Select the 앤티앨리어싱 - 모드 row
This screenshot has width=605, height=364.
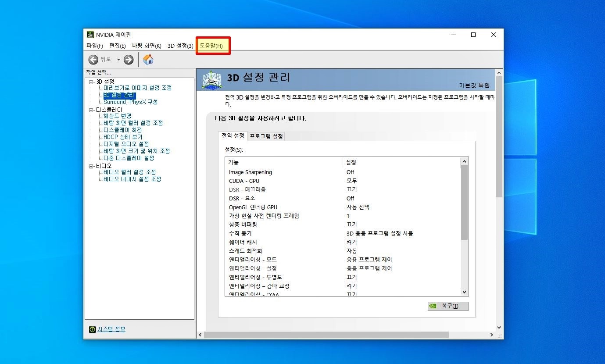click(x=343, y=260)
